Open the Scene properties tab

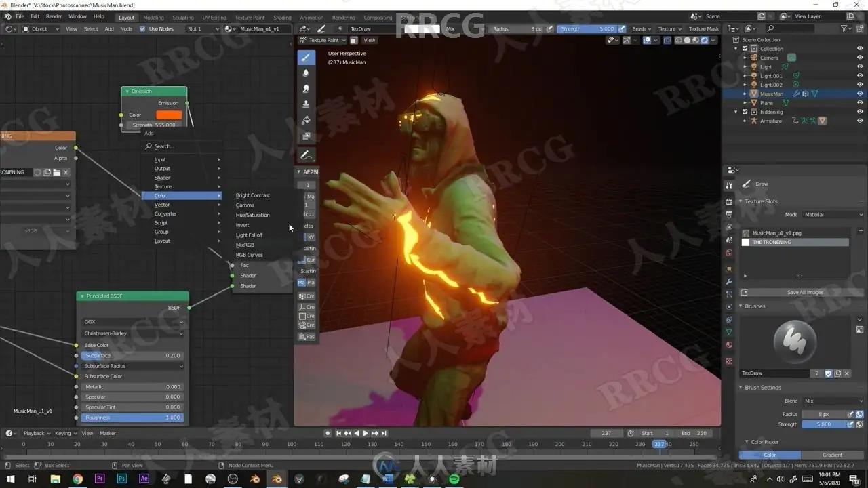click(729, 240)
